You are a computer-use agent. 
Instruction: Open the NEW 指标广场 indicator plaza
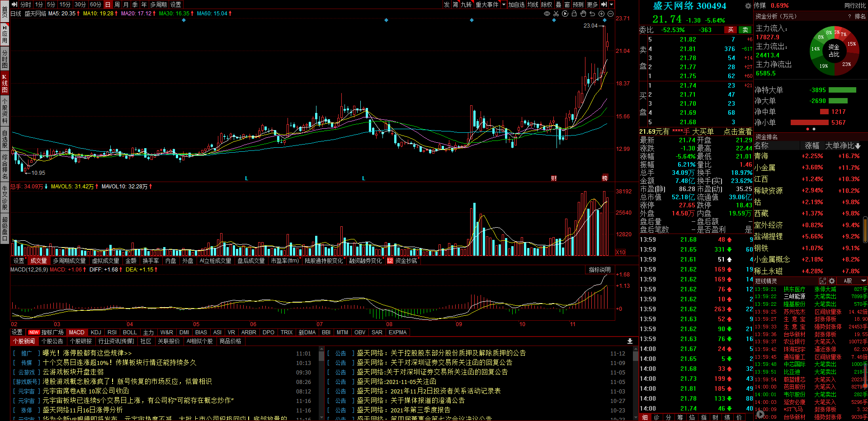pos(46,332)
